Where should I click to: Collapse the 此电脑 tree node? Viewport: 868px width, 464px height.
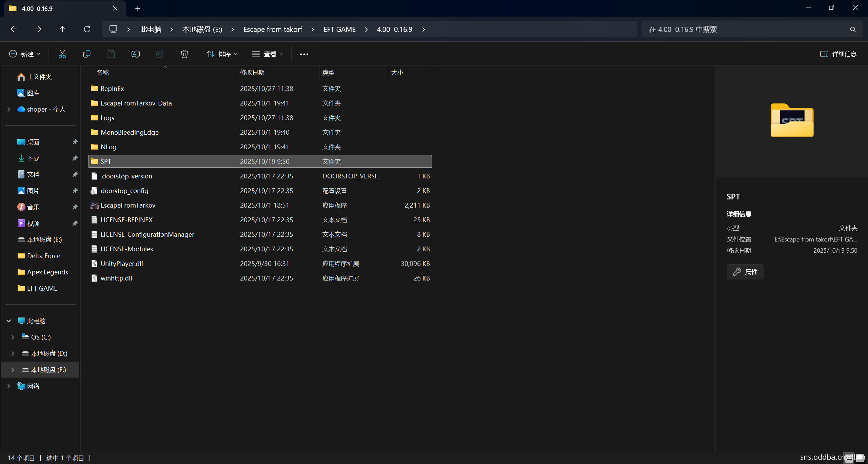coord(9,321)
